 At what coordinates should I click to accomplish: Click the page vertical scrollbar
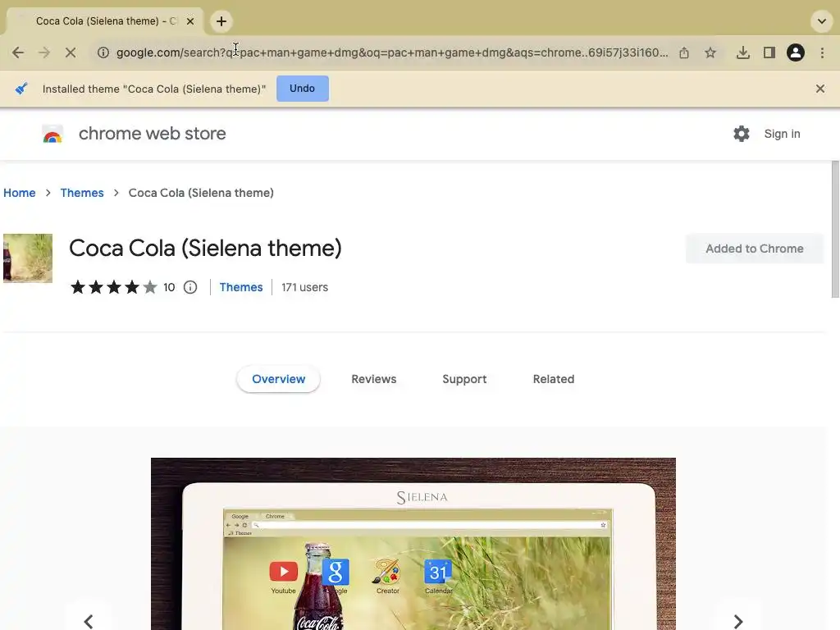point(835,230)
